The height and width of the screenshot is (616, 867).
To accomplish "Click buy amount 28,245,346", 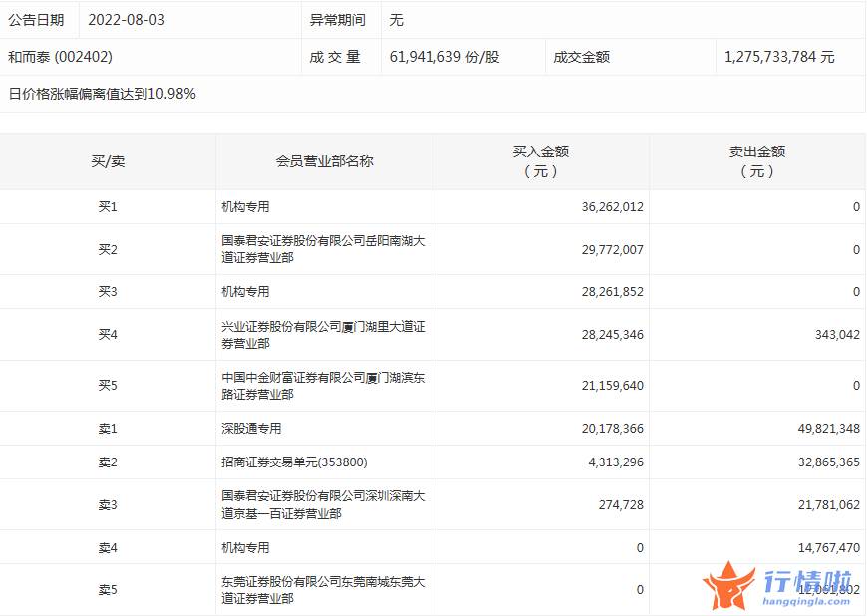I will click(613, 335).
